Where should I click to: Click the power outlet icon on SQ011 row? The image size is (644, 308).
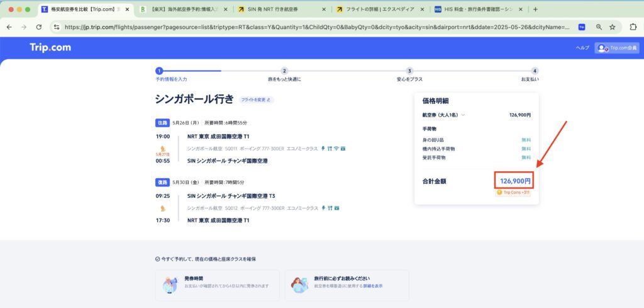pos(323,149)
